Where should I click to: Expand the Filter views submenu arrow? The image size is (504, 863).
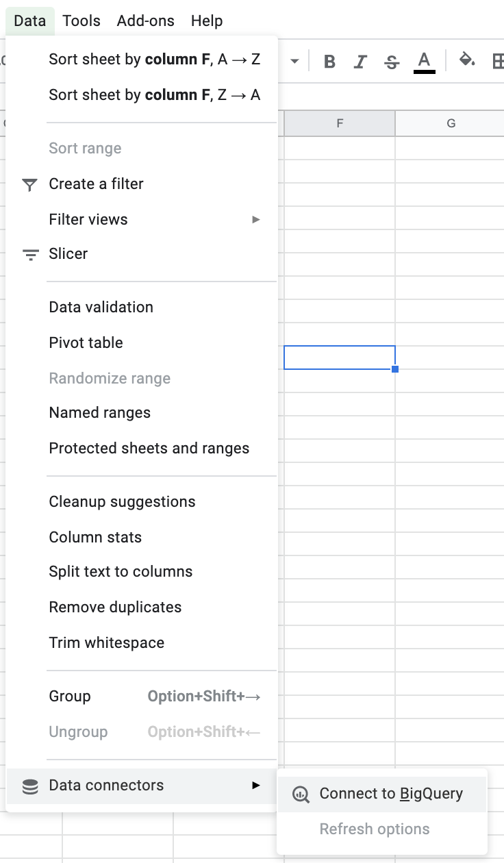tap(256, 220)
